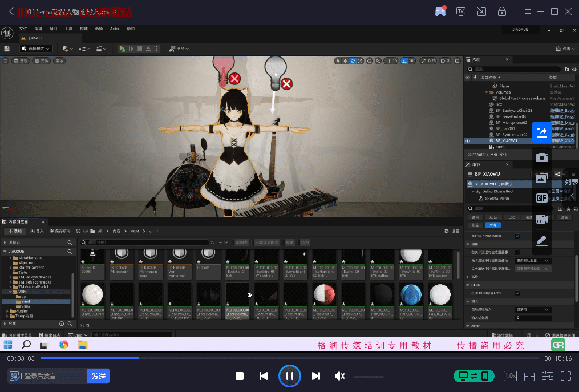Click the share arrow button
The image size is (579, 392).
(541, 132)
